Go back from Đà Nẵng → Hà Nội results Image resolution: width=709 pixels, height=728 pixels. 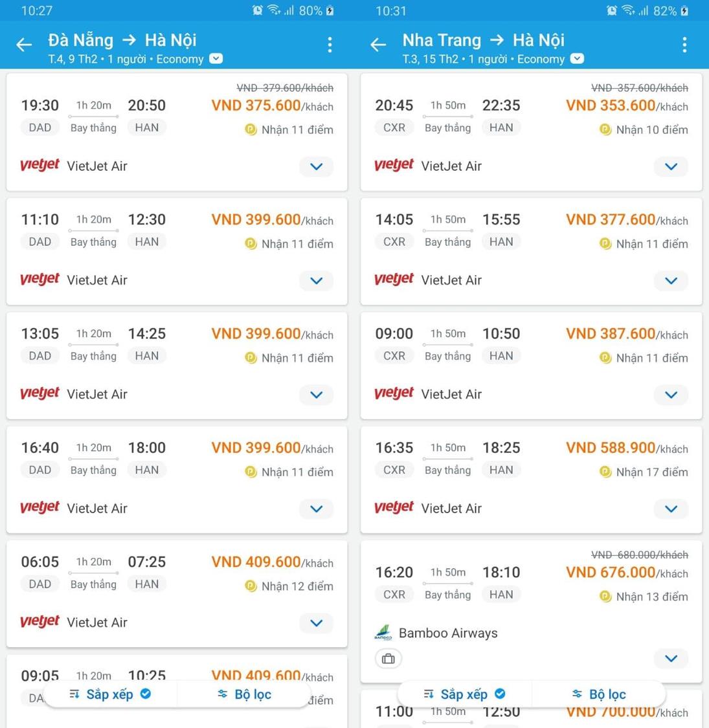(x=24, y=45)
